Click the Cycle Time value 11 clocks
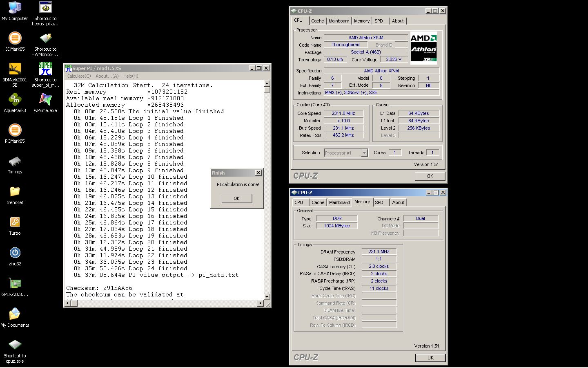 (379, 288)
